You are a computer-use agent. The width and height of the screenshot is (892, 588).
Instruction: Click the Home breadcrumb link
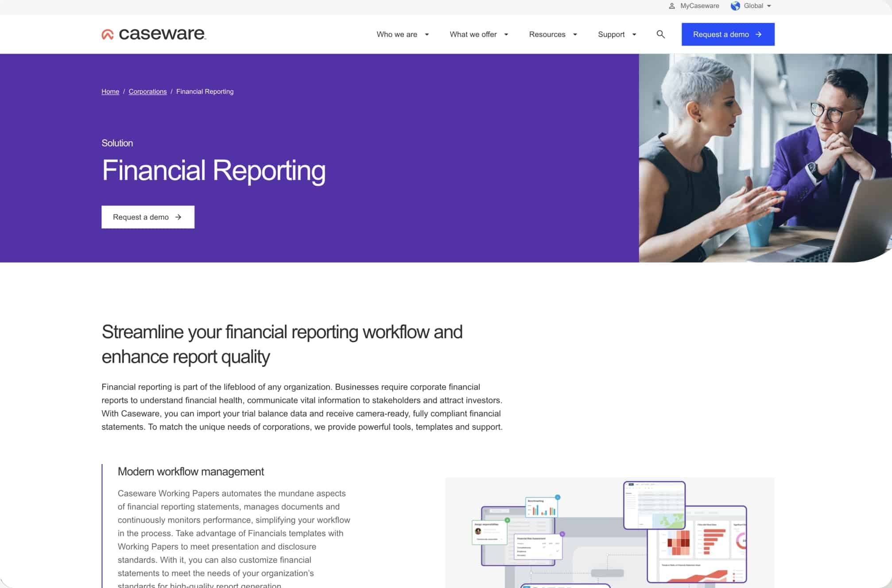[x=111, y=91]
